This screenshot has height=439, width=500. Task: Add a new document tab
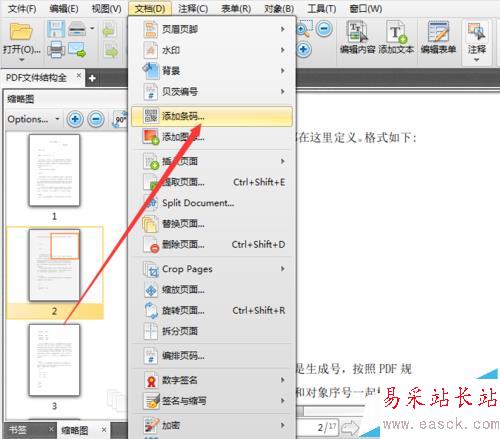pyautogui.click(x=92, y=78)
